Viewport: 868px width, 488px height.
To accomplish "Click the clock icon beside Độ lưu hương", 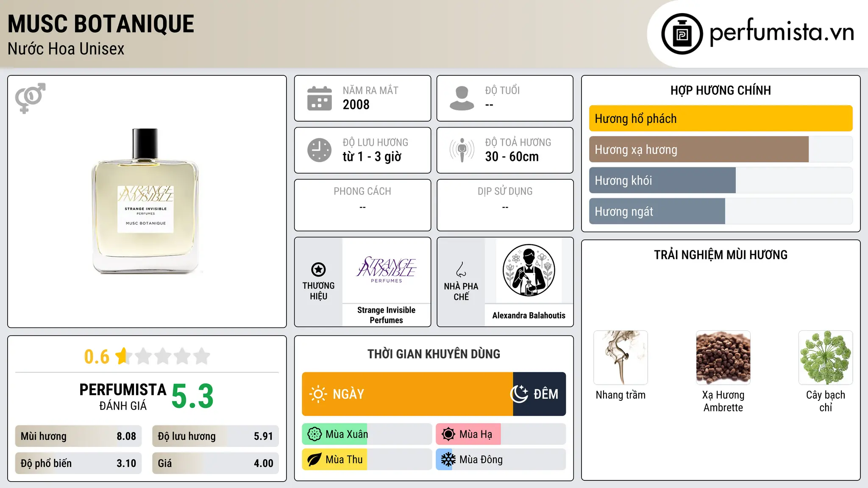I will click(320, 150).
